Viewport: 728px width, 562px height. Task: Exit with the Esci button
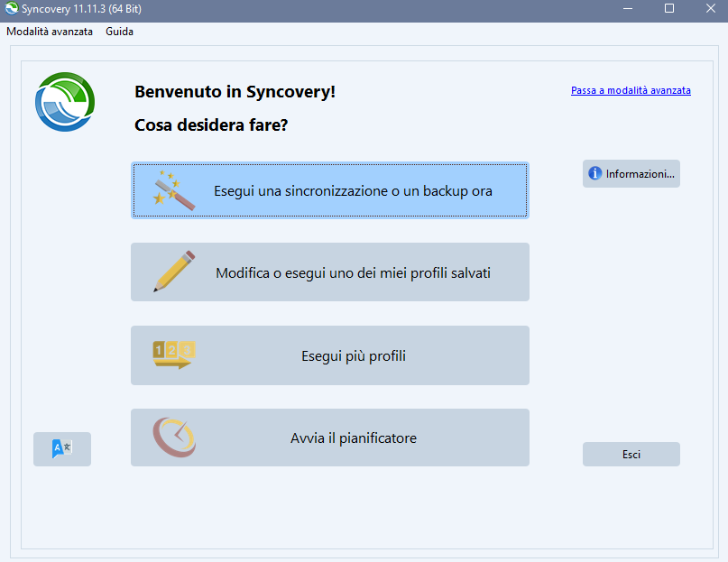pyautogui.click(x=631, y=455)
